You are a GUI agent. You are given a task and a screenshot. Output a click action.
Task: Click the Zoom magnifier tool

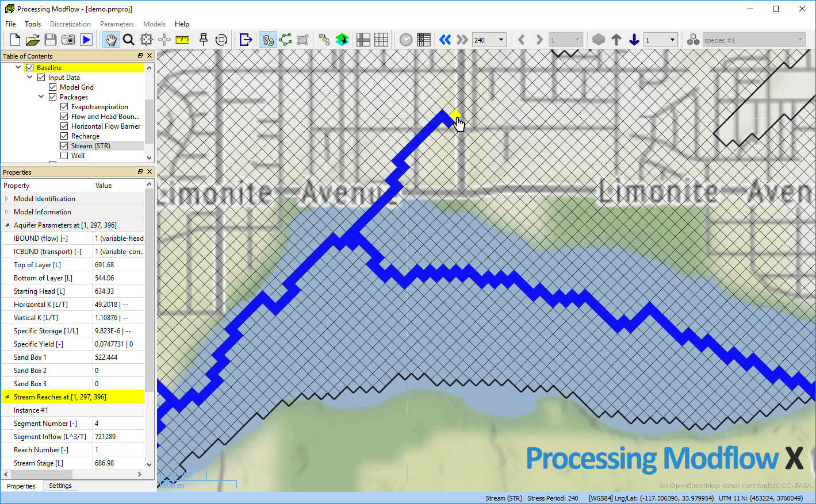(129, 40)
